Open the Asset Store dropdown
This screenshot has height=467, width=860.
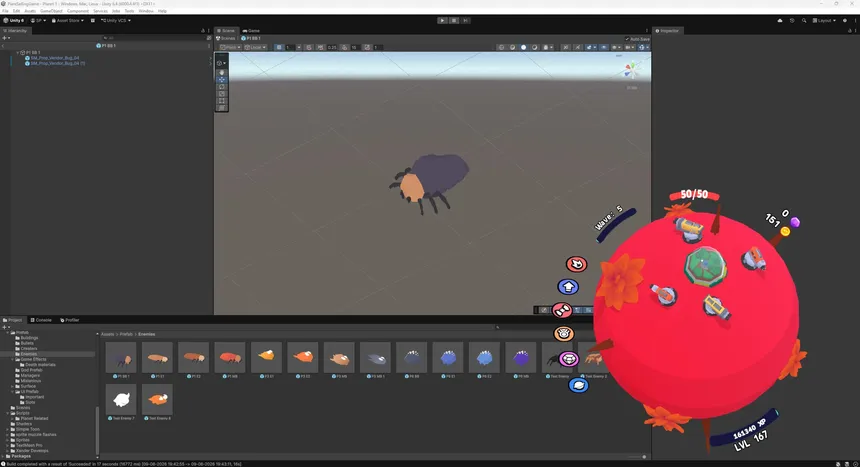click(x=67, y=20)
